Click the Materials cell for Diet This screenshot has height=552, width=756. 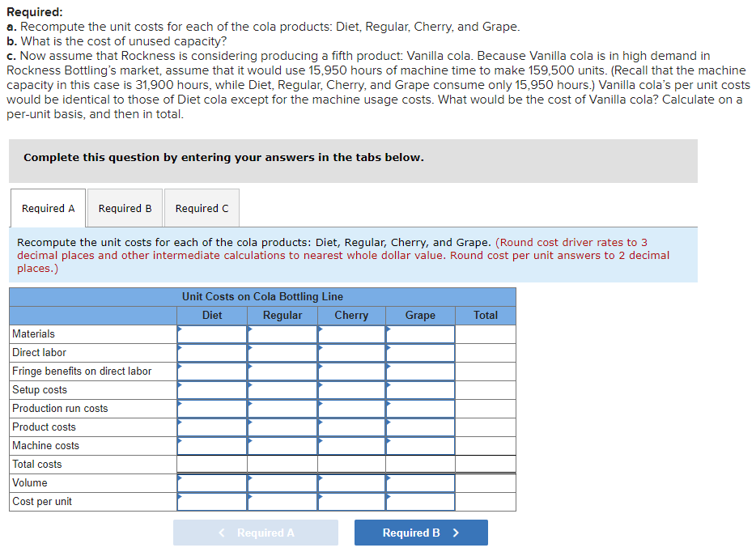(212, 334)
